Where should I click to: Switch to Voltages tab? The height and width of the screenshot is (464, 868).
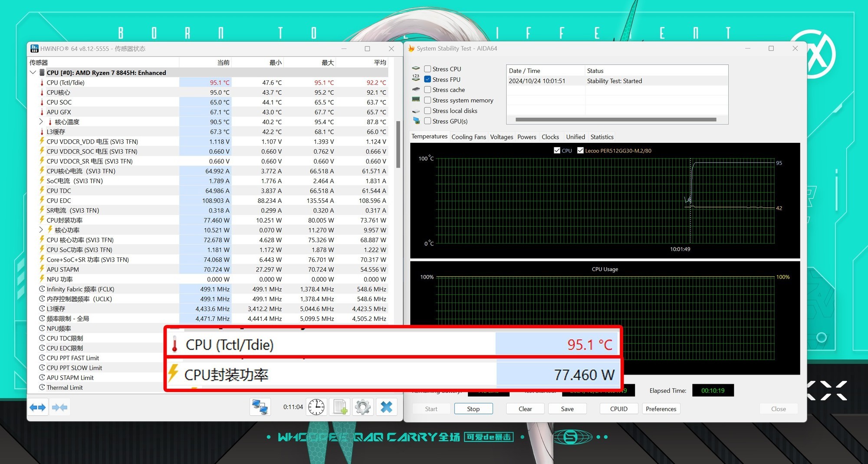[501, 137]
